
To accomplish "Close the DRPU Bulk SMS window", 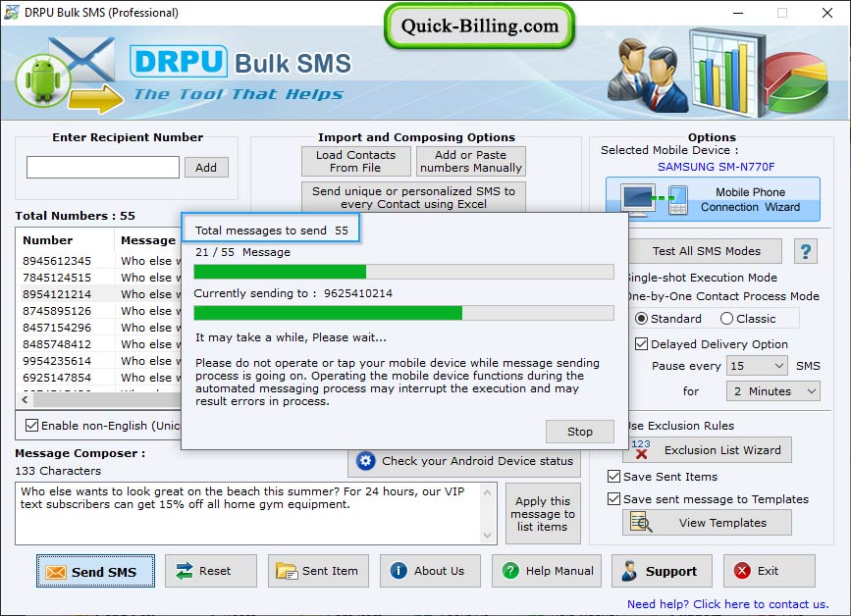I will [826, 13].
